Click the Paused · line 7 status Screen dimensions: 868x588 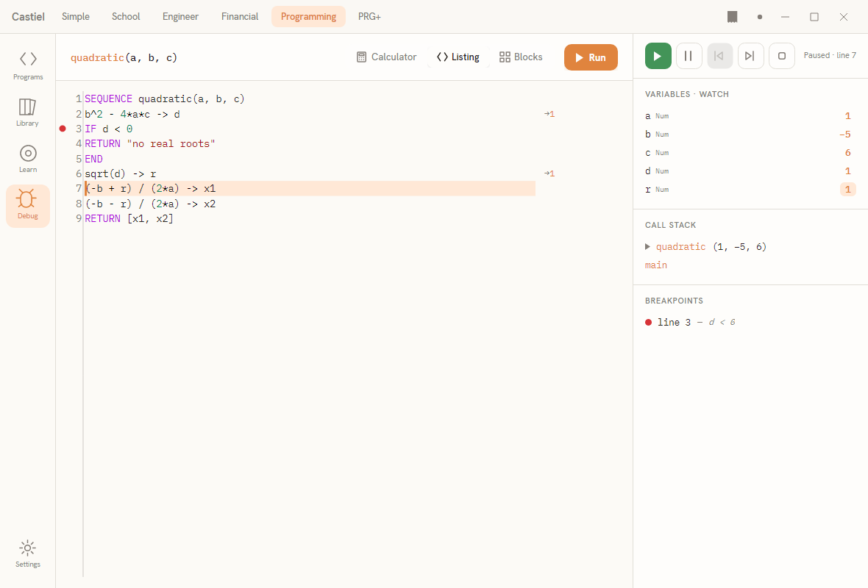click(x=830, y=55)
